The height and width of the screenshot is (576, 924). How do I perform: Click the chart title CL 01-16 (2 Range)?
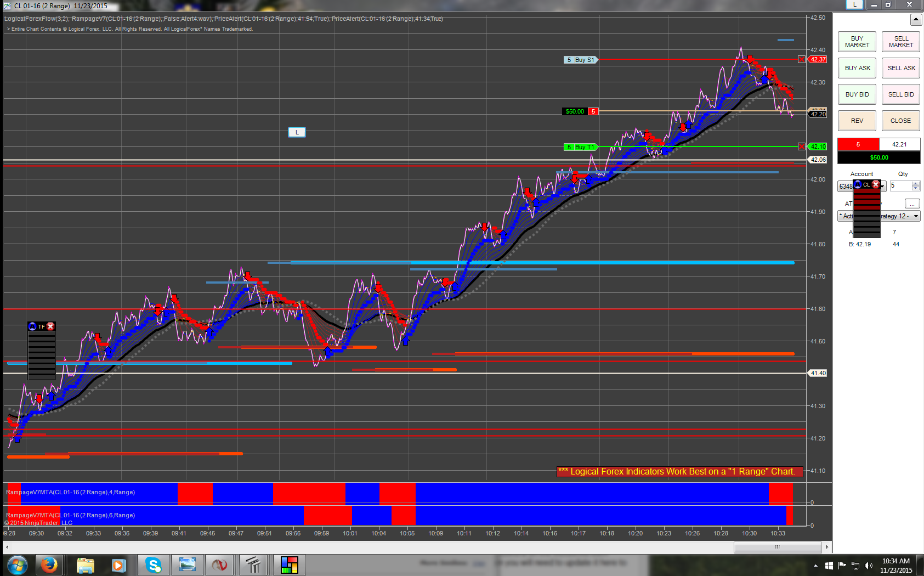tap(42, 6)
